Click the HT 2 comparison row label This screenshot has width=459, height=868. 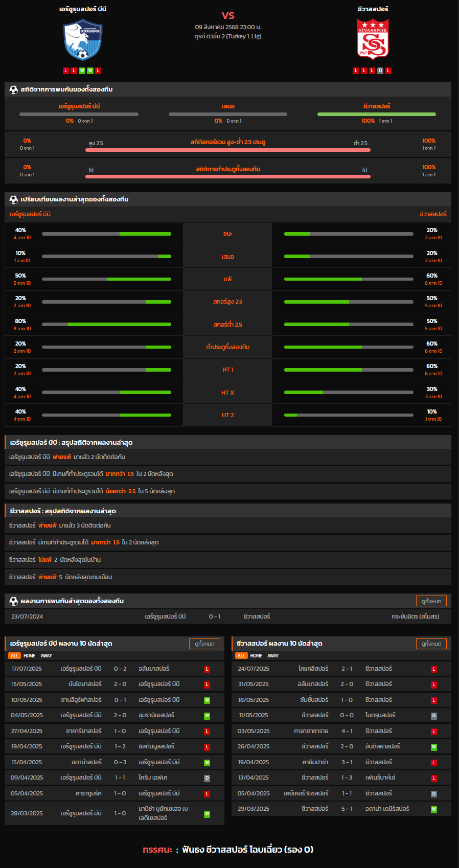(227, 415)
